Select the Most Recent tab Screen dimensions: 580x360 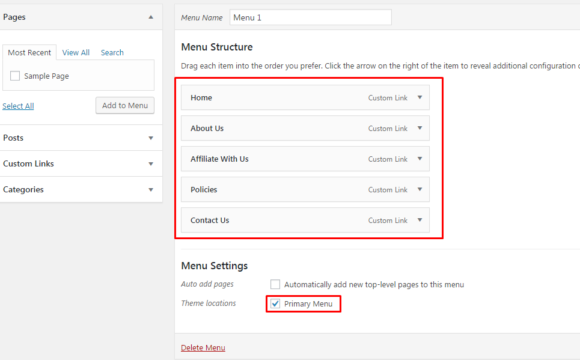[x=29, y=53]
